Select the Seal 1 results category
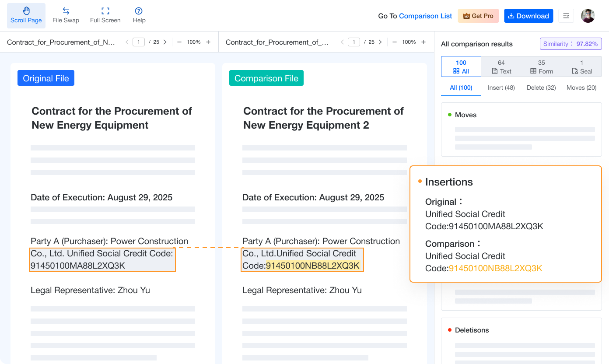Viewport: 609px width, 364px height. click(x=582, y=66)
